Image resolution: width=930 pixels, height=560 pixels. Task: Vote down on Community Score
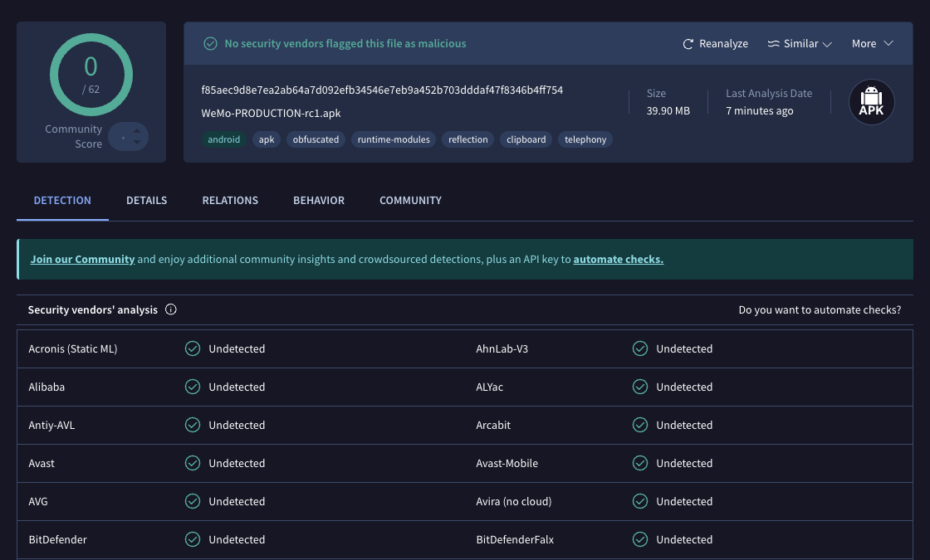click(137, 143)
